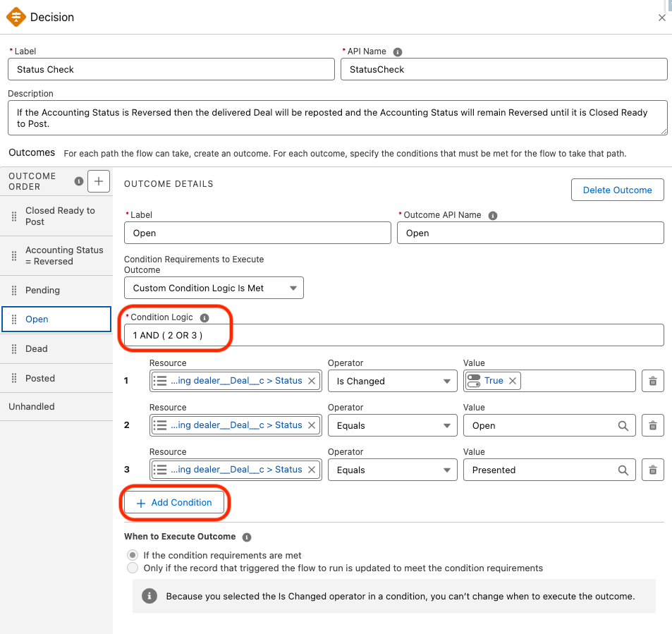Screen dimensions: 672x634
Task: Click drag handle for Accounting Status = Reversed
Action: click(x=14, y=256)
